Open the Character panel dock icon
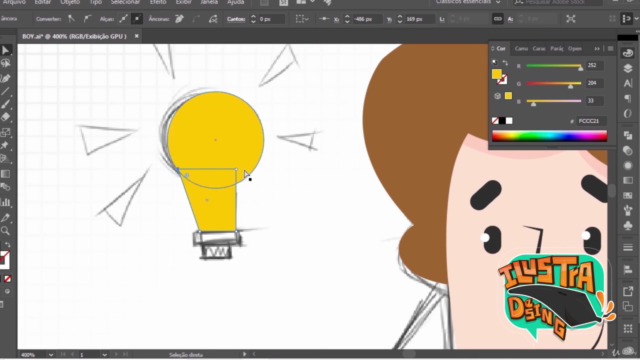The height and width of the screenshot is (360, 640). [628, 83]
